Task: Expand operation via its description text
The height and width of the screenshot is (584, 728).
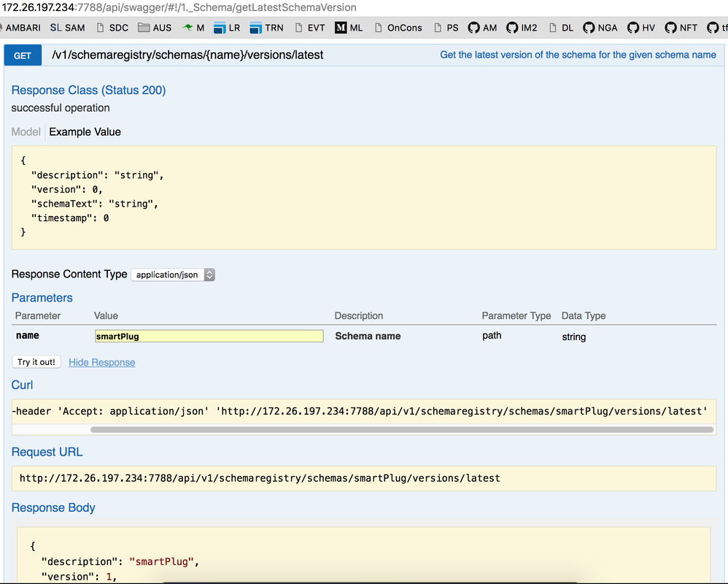Action: (578, 55)
